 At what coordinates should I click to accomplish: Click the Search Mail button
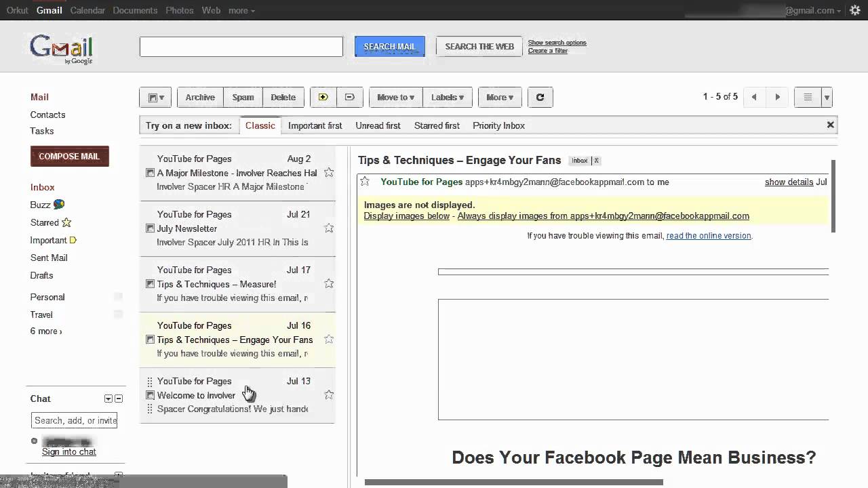coord(390,46)
